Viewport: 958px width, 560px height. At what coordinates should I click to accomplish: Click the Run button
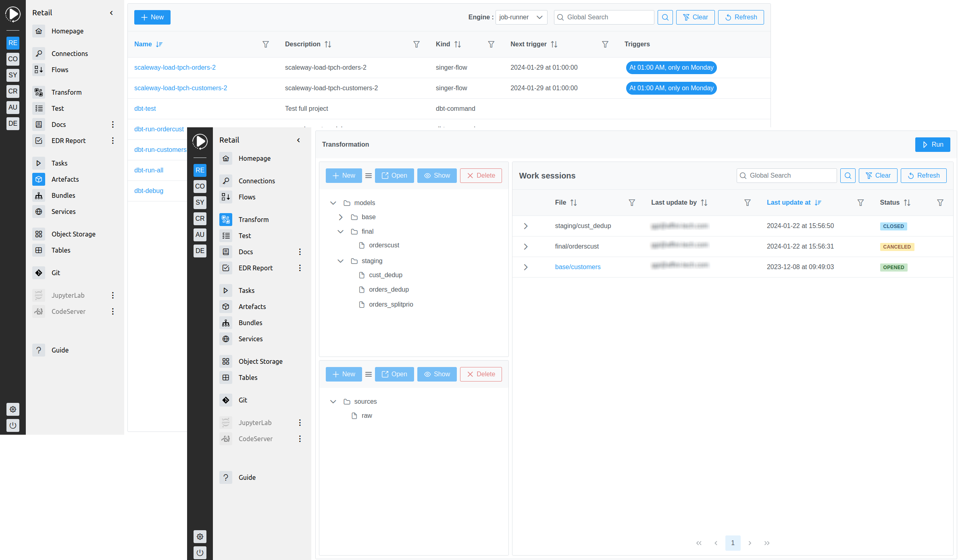point(932,145)
